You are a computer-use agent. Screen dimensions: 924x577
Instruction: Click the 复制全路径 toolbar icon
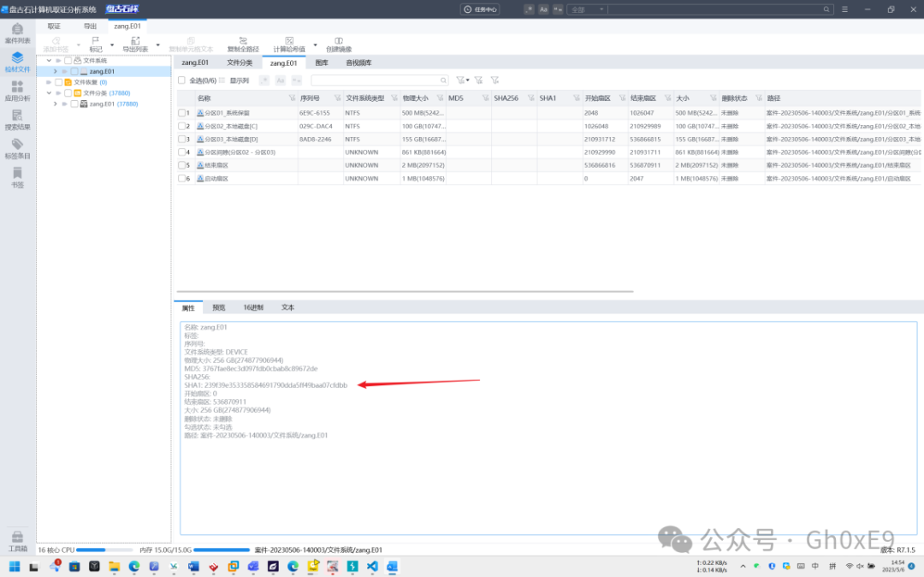click(x=243, y=45)
